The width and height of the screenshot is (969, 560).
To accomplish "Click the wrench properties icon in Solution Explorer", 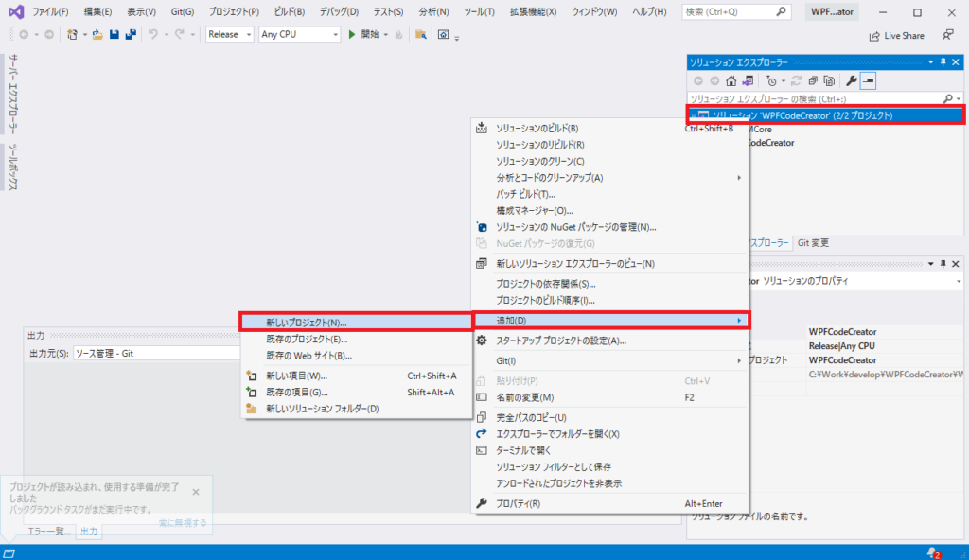I will click(852, 81).
